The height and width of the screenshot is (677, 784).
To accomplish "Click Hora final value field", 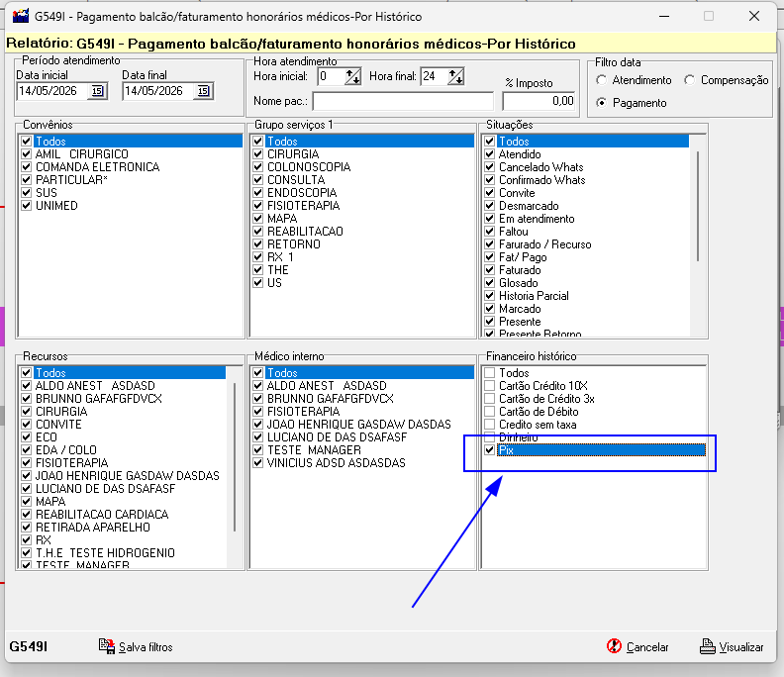I will 435,76.
